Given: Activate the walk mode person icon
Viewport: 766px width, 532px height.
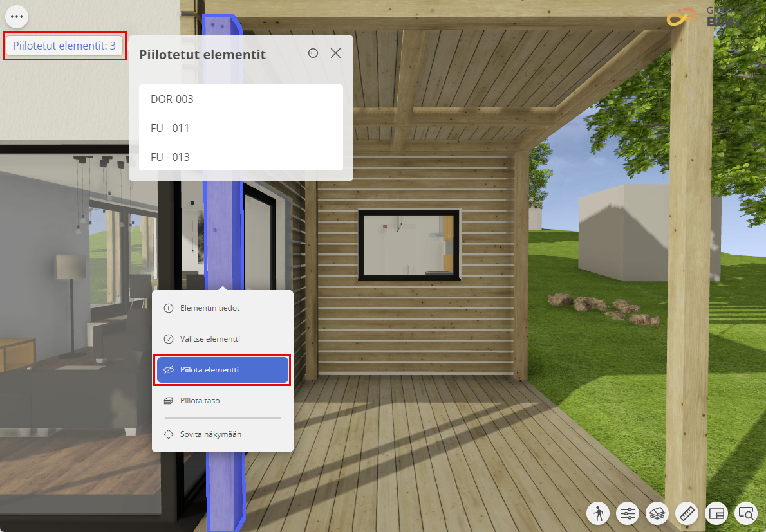Looking at the screenshot, I should tap(599, 513).
